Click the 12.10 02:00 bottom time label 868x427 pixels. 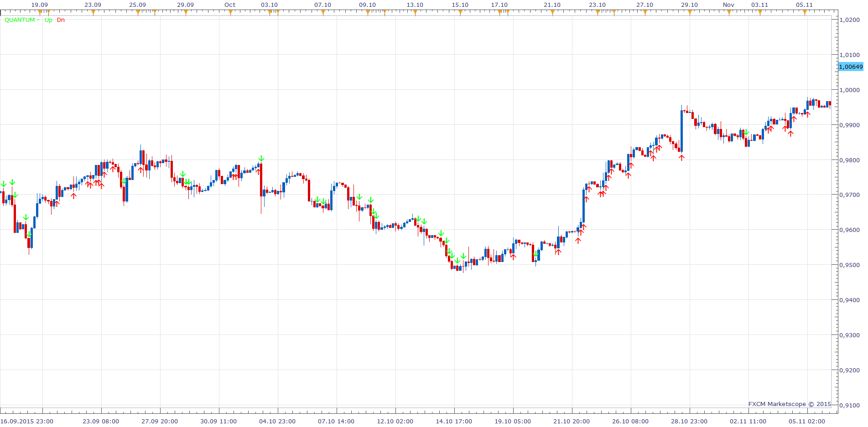tap(395, 421)
